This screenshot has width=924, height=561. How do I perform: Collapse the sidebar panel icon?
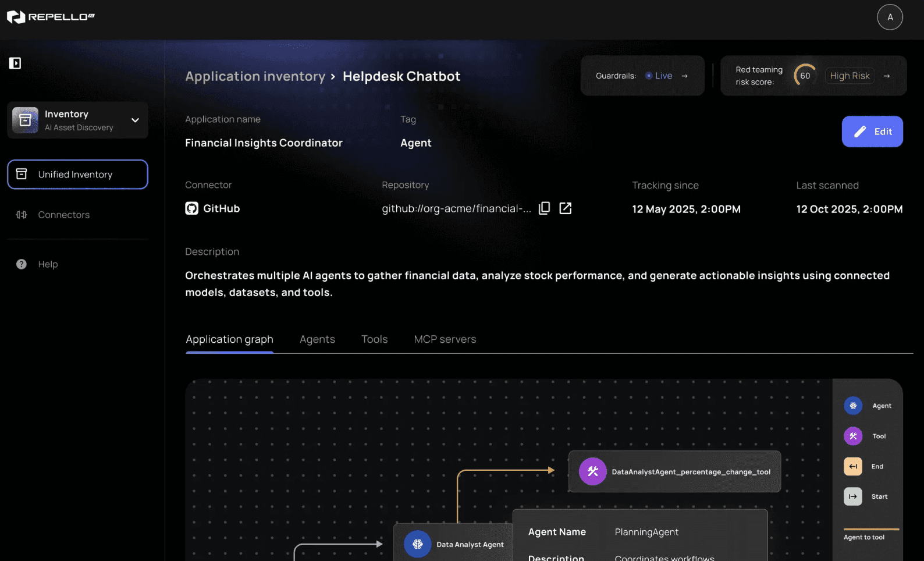(x=15, y=63)
